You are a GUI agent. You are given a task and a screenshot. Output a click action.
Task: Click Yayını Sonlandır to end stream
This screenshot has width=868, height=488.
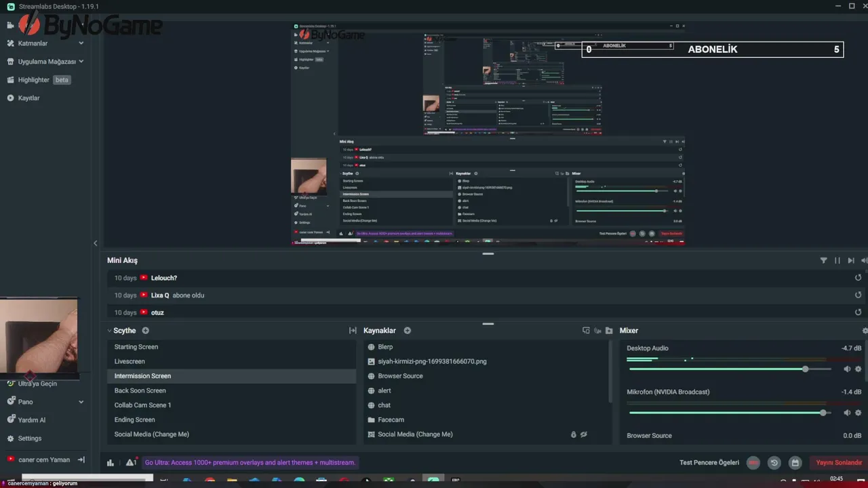(x=839, y=463)
